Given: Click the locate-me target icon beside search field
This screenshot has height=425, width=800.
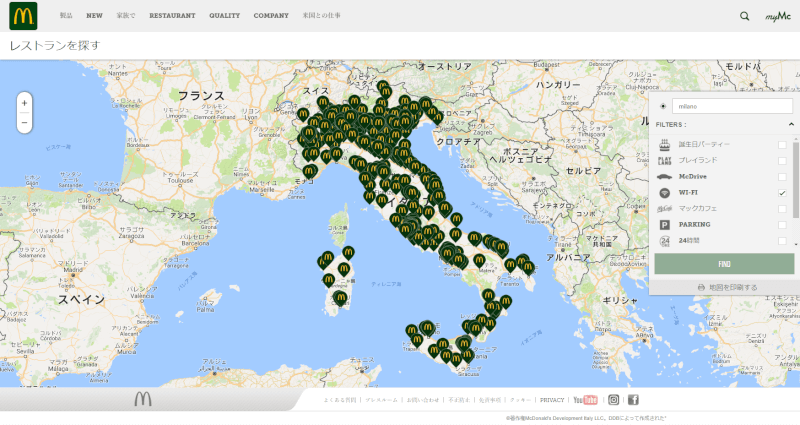Looking at the screenshot, I should coord(663,105).
